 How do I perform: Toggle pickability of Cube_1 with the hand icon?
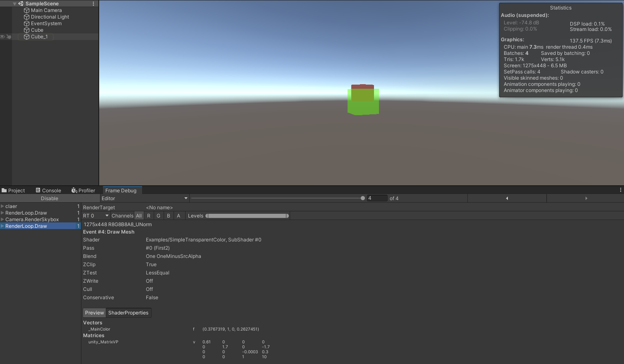9,37
